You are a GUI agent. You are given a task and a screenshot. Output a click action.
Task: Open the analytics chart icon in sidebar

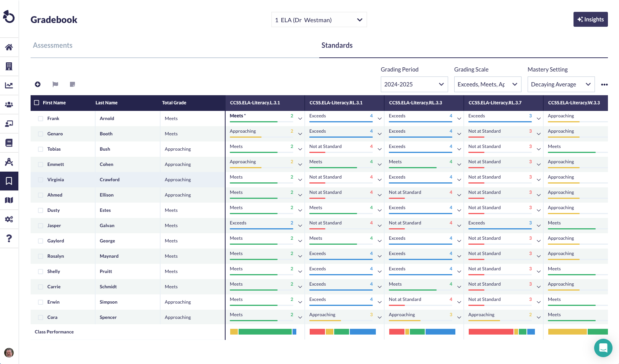9,85
